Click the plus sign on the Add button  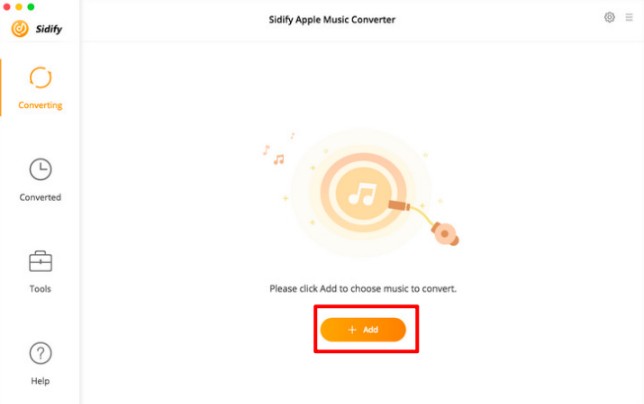tap(352, 330)
